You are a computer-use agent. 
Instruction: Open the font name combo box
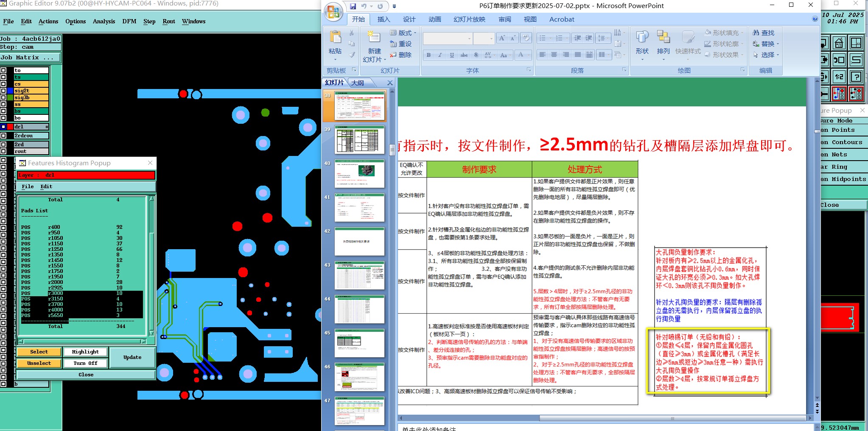(448, 39)
